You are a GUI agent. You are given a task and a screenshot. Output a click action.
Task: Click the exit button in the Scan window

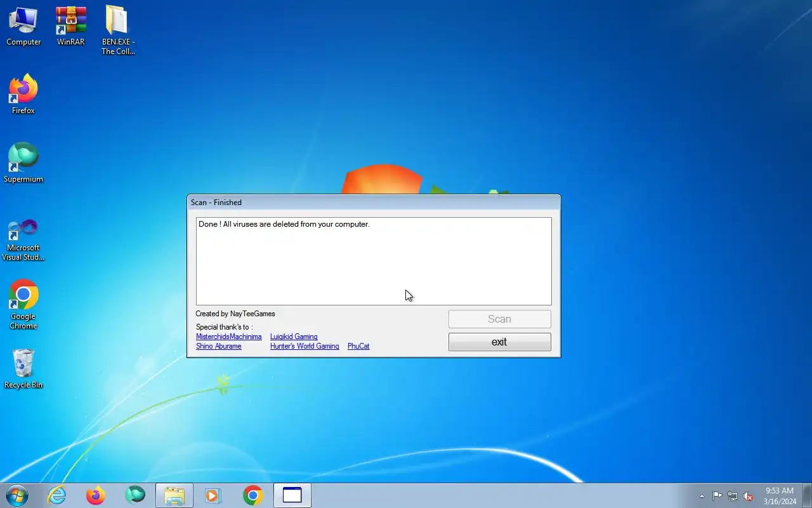[x=499, y=342]
